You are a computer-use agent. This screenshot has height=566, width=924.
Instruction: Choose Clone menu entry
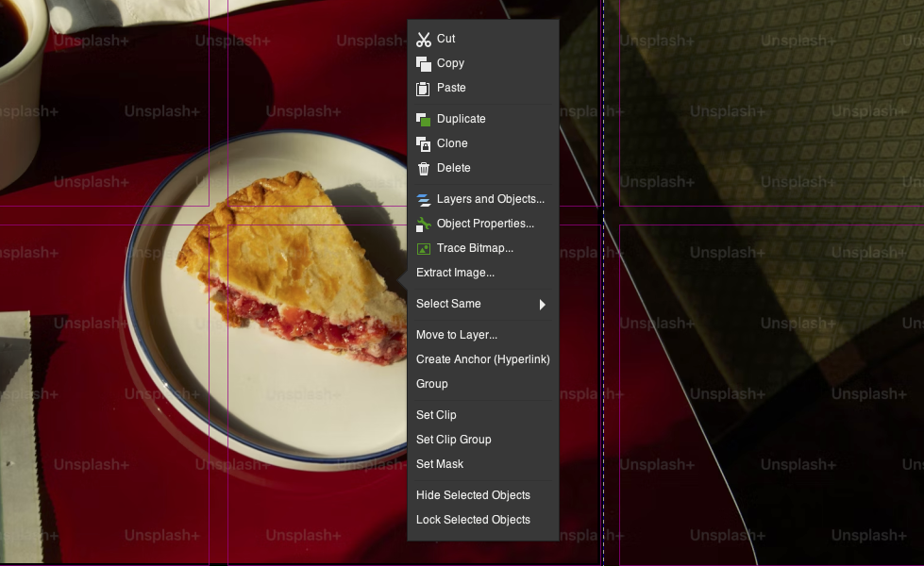483,143
